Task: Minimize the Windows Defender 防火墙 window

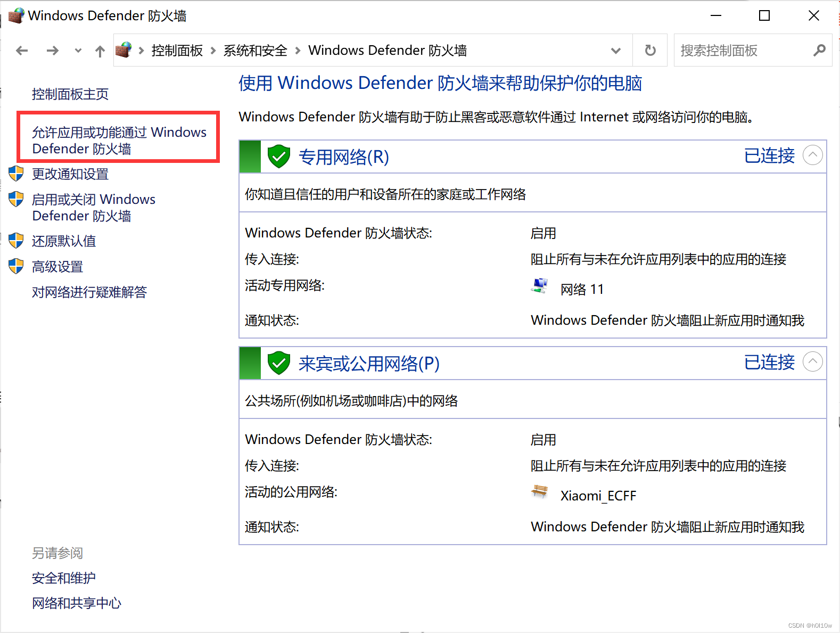Action: tap(716, 15)
